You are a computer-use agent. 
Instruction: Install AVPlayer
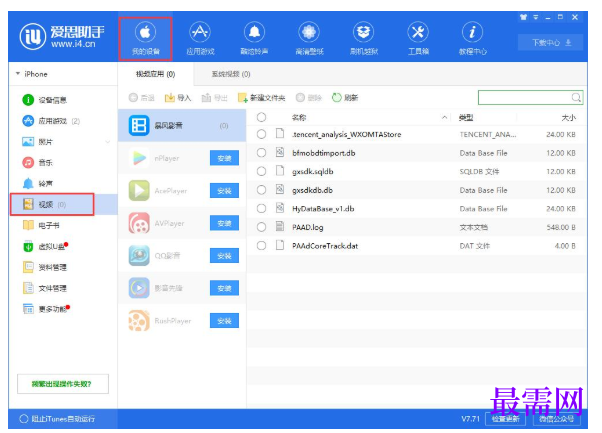[224, 223]
